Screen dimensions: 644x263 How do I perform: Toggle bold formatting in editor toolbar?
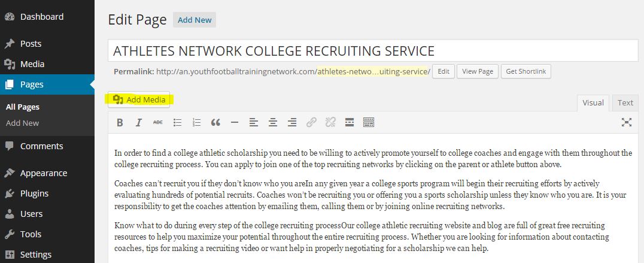coord(120,122)
